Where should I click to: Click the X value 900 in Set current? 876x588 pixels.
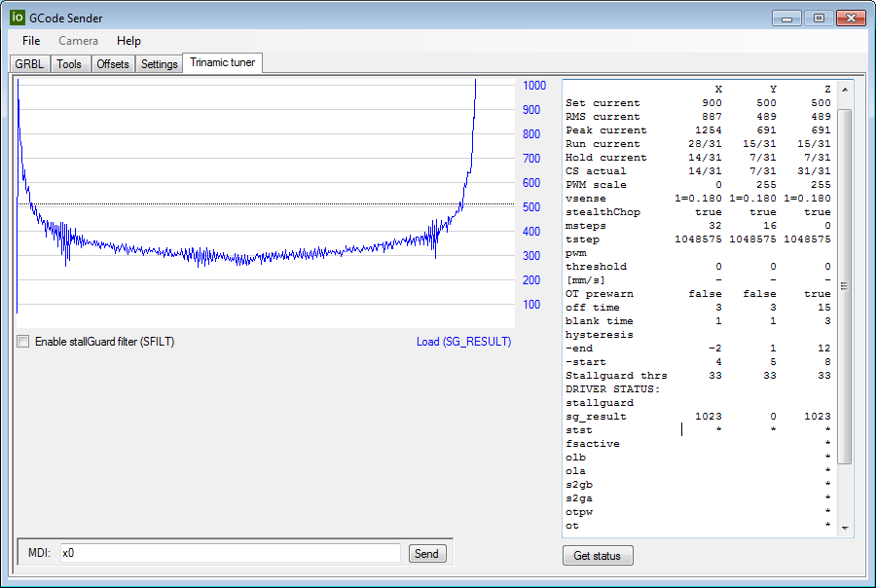pos(712,103)
